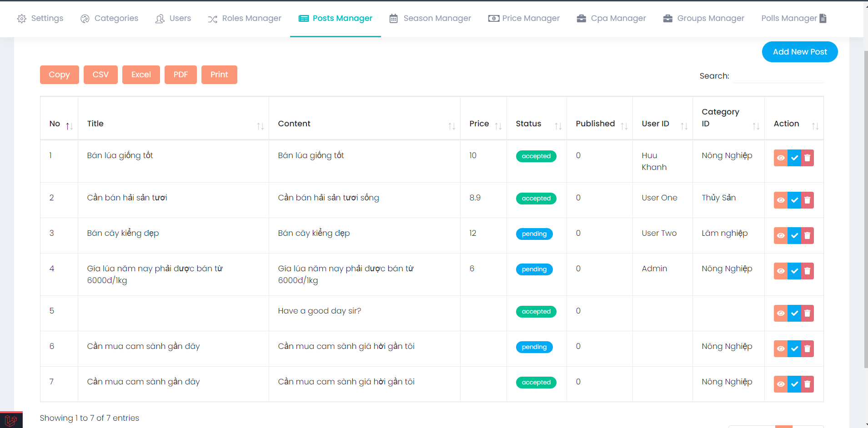Screen dimensions: 868x428
Task: Approve the pending post 'Cần mua cam sành gần đây'
Action: [794, 348]
